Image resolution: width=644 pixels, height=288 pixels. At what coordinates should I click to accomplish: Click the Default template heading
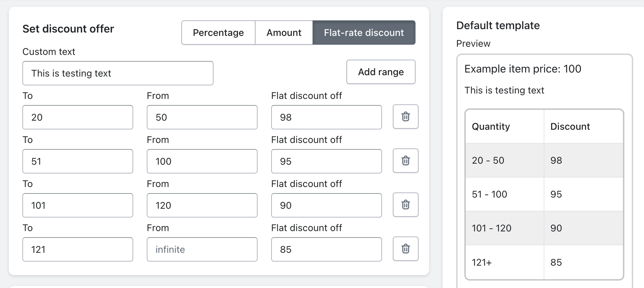[498, 25]
